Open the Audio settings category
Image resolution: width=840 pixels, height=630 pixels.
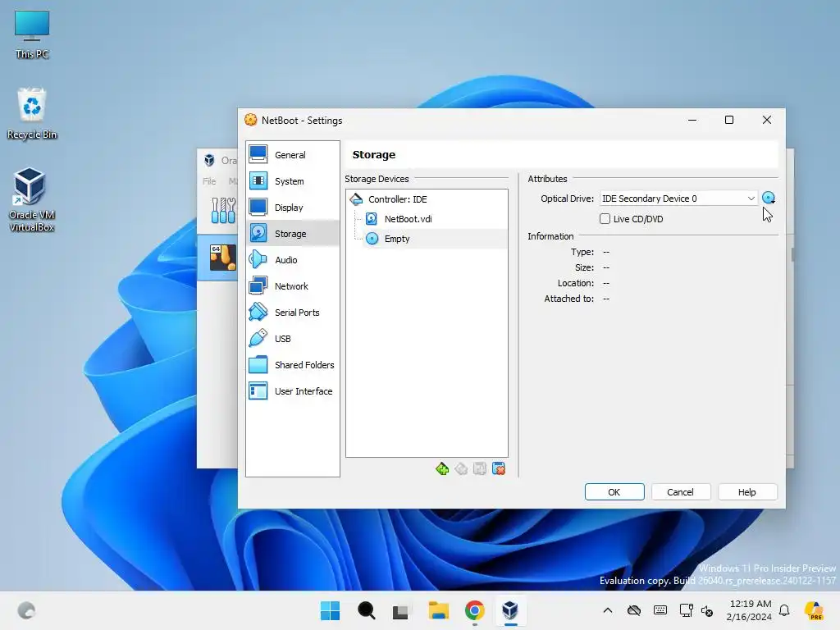coord(293,260)
